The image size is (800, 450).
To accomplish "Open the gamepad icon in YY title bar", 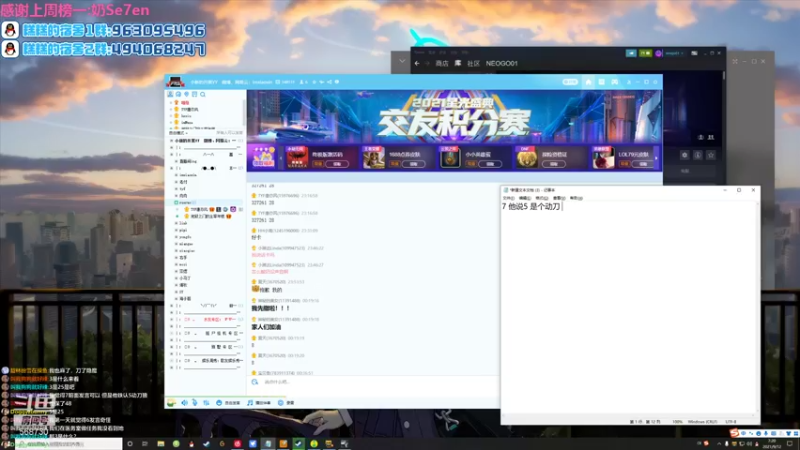I will point(615,82).
